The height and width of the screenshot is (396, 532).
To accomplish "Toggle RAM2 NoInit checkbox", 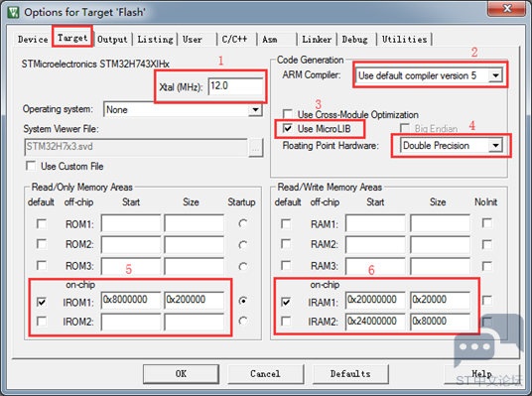I will [487, 245].
